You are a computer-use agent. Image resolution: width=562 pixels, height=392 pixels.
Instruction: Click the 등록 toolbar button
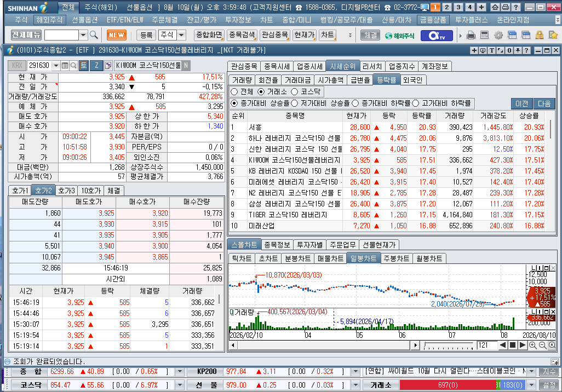tap(146, 35)
